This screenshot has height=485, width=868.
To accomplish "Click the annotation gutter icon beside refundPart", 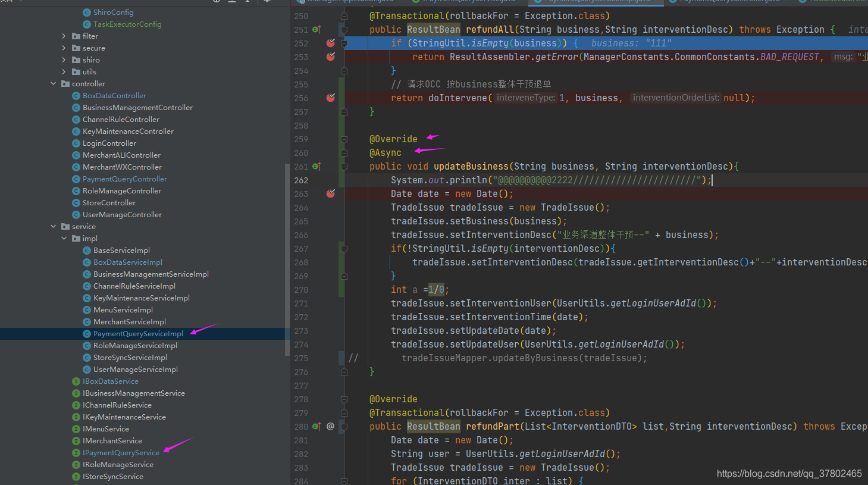I will (x=331, y=426).
